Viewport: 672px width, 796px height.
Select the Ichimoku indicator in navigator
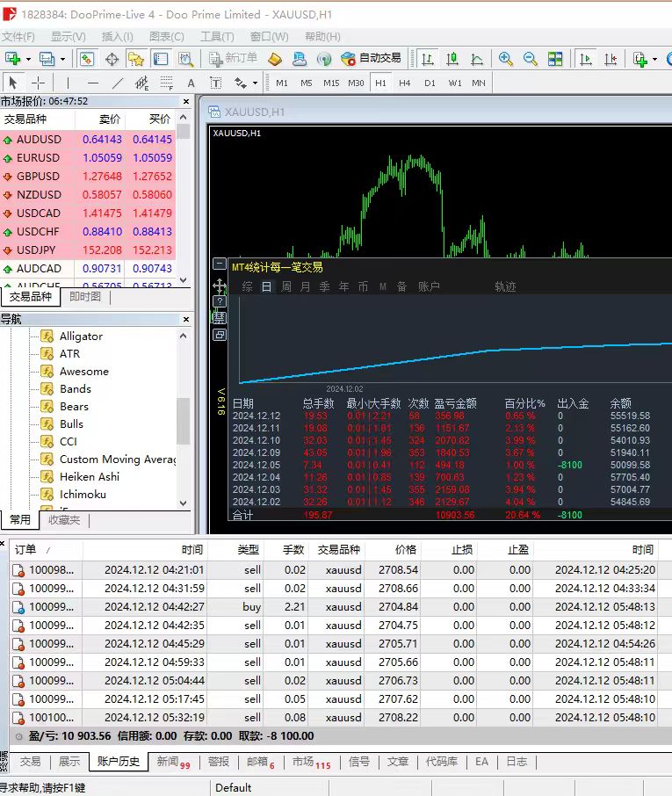tap(83, 494)
